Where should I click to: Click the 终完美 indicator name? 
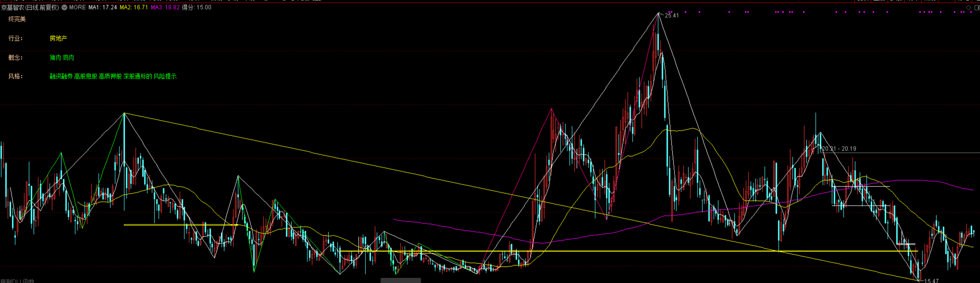17,19
